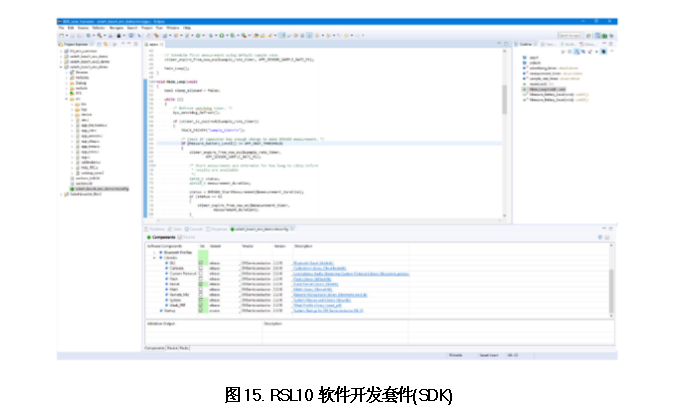Toggle the Kernel library checkbox
681x416 pixels.
click(201, 284)
